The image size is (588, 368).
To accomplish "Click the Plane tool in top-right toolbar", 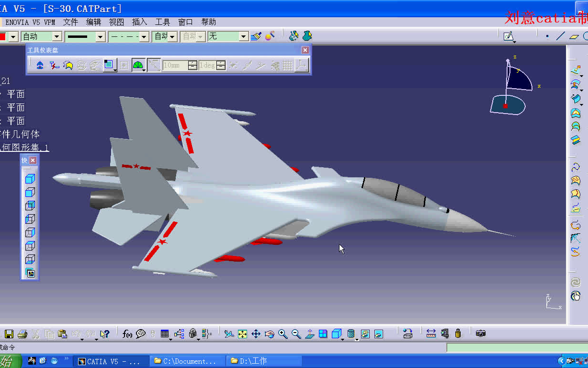I will 574,36.
